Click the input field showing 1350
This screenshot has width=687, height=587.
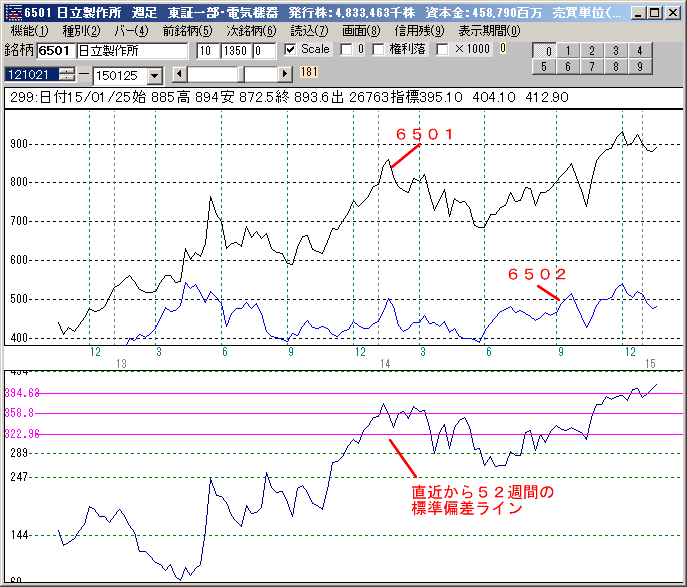[x=236, y=51]
